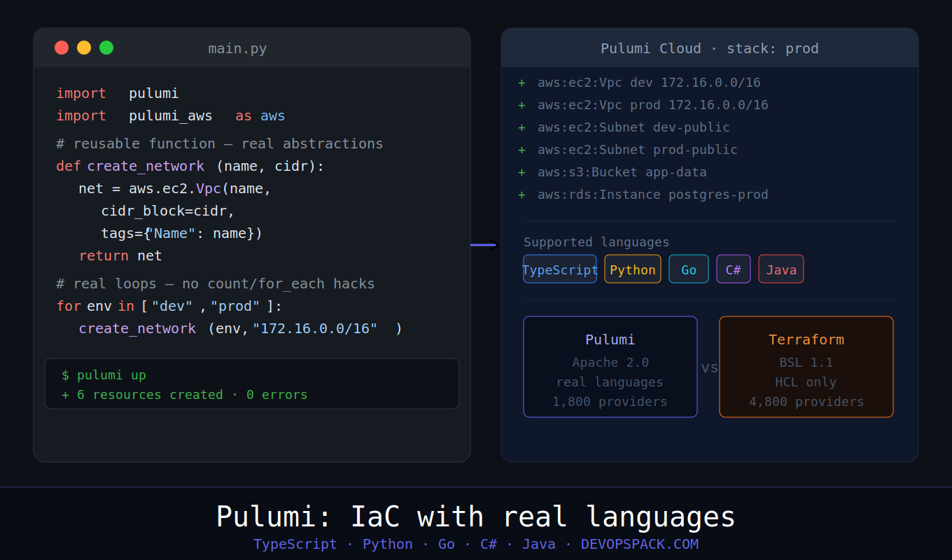Click the '$ pulumi up' terminal command

[104, 375]
